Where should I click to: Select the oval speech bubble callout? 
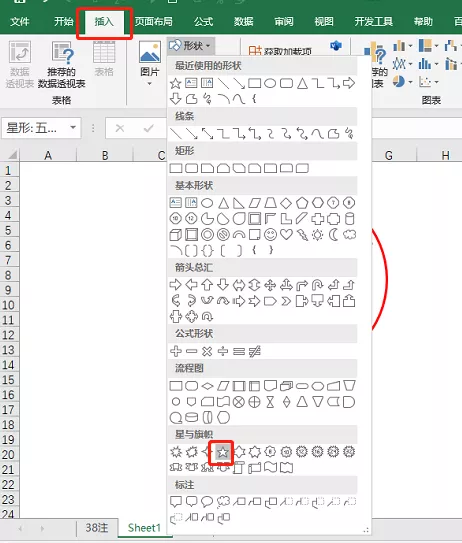[207, 501]
